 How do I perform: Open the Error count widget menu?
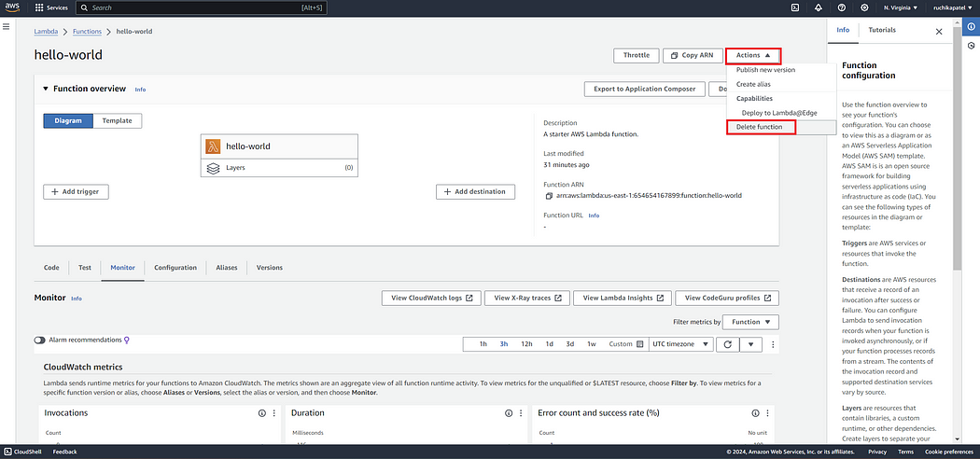(x=767, y=413)
